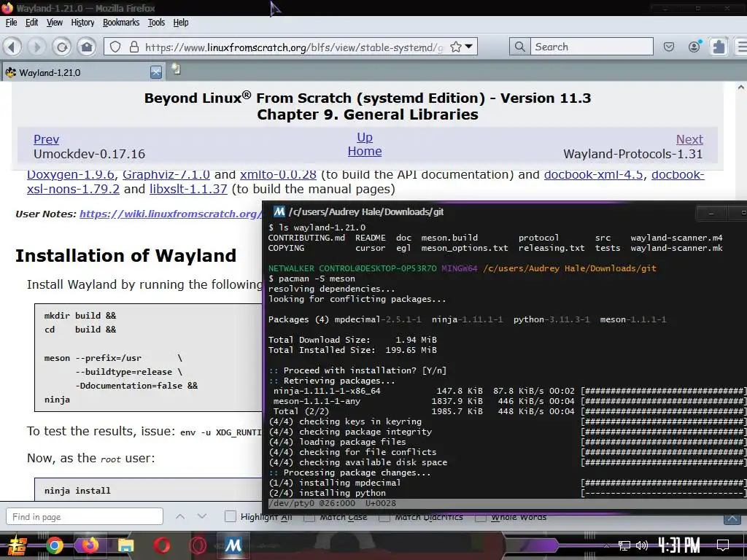Open the Start menu icon on taskbar
This screenshot has height=560, width=747.
17,545
